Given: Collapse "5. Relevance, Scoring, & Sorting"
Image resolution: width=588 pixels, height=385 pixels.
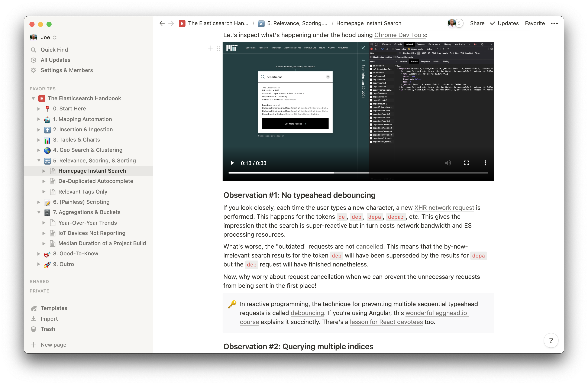Looking at the screenshot, I should coord(39,160).
